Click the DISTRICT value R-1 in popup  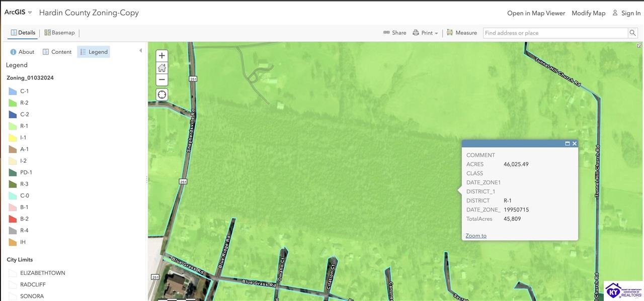508,200
